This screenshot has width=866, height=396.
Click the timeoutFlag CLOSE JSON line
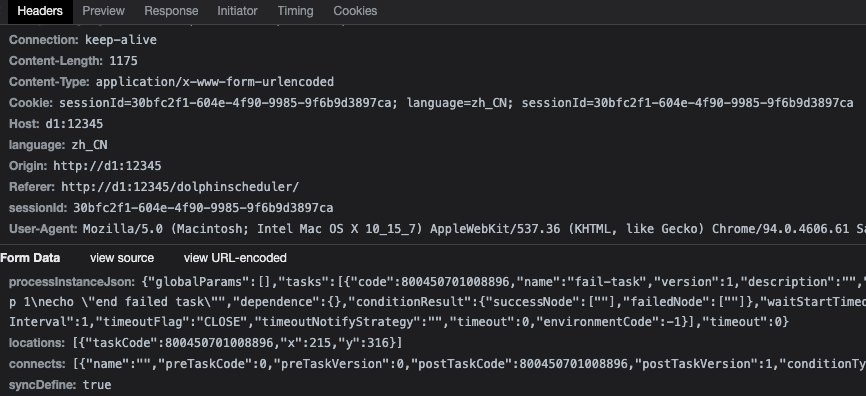(399, 321)
